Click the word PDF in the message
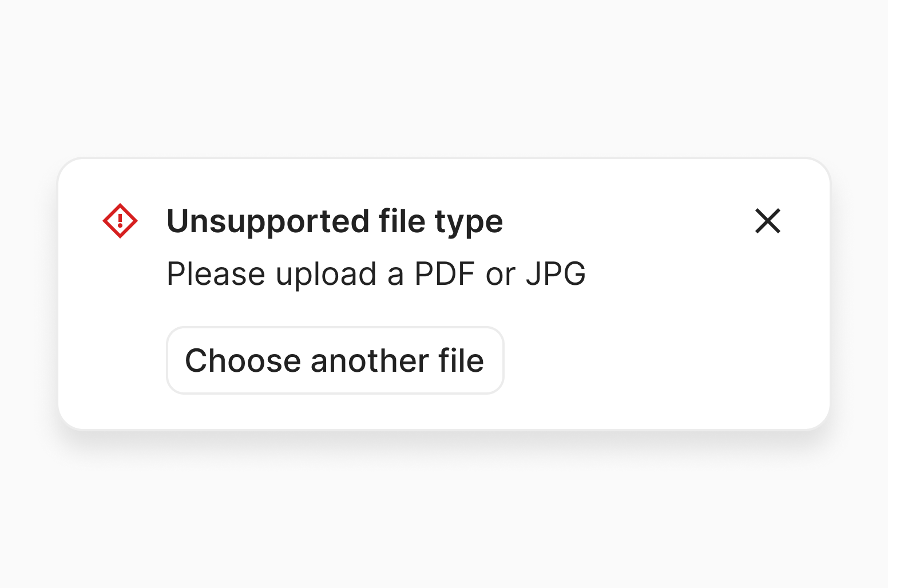The image size is (904, 588). [445, 273]
